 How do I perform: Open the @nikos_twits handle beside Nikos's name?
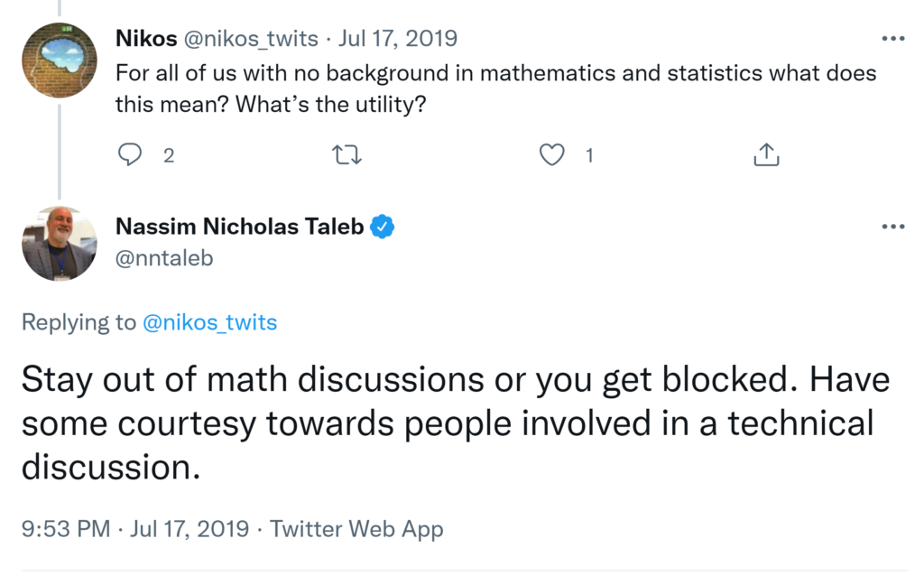coord(251,39)
